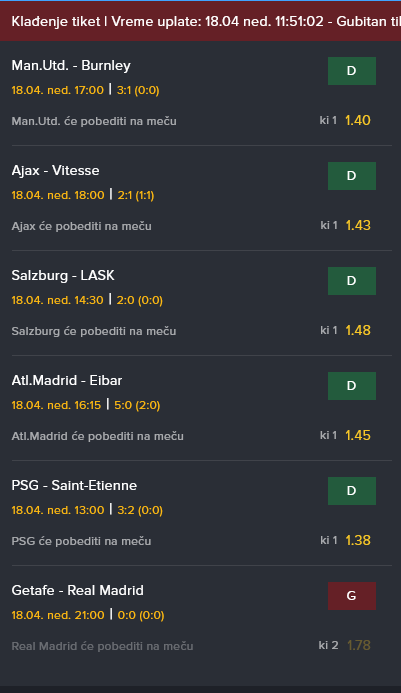Open the Getafe - Real Madrid match title

77,590
